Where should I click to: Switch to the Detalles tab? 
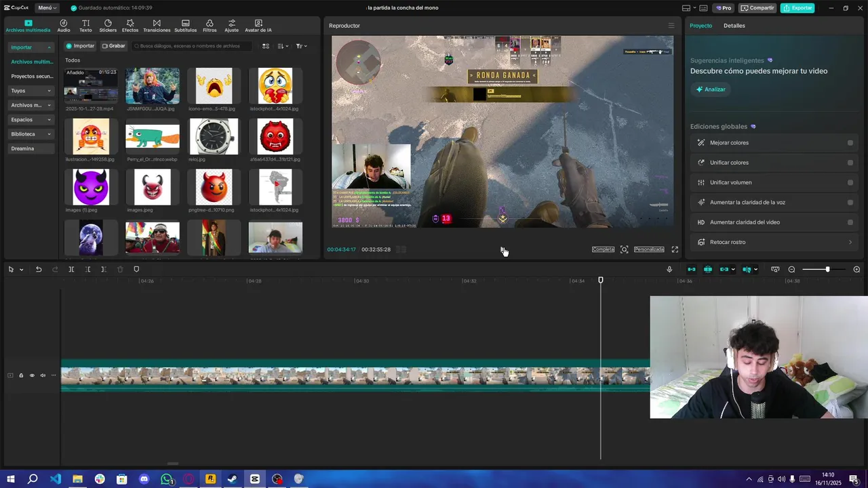(734, 26)
